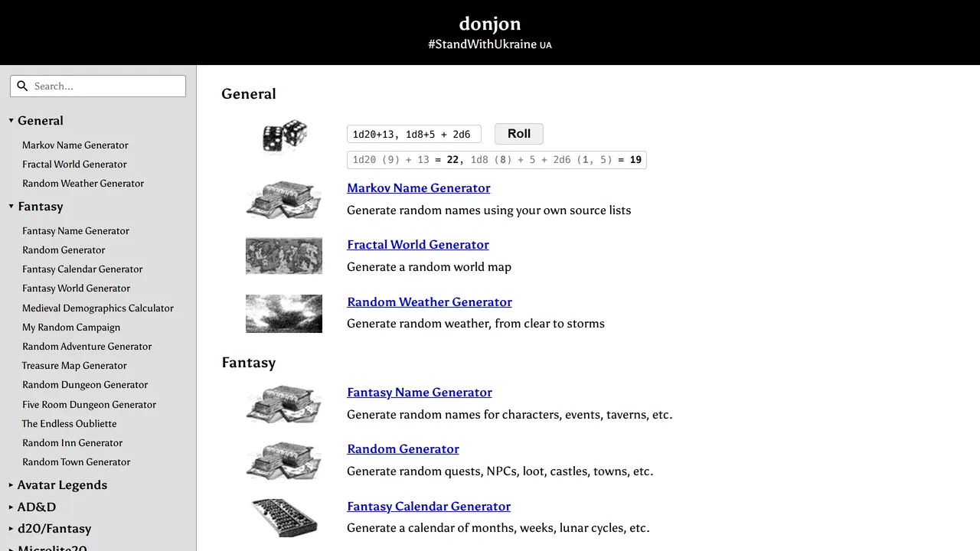Open The Endless Oubliette in sidebar
Image resolution: width=980 pixels, height=551 pixels.
70,424
